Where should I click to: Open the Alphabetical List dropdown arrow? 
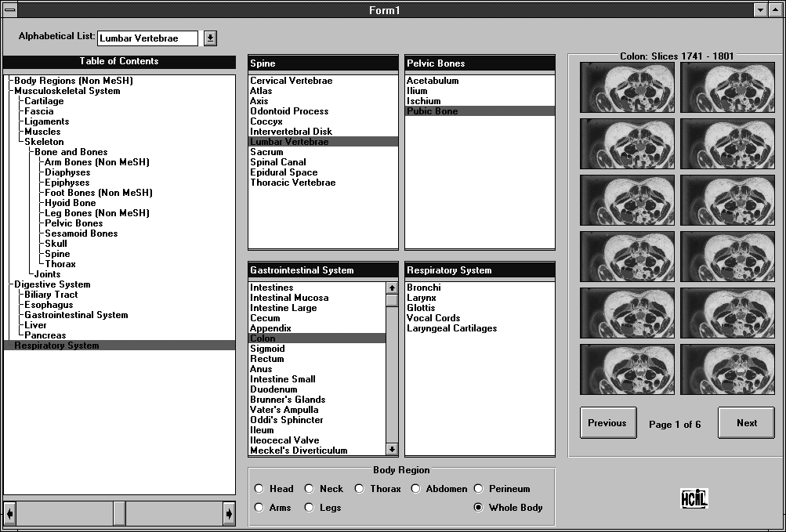tap(210, 38)
